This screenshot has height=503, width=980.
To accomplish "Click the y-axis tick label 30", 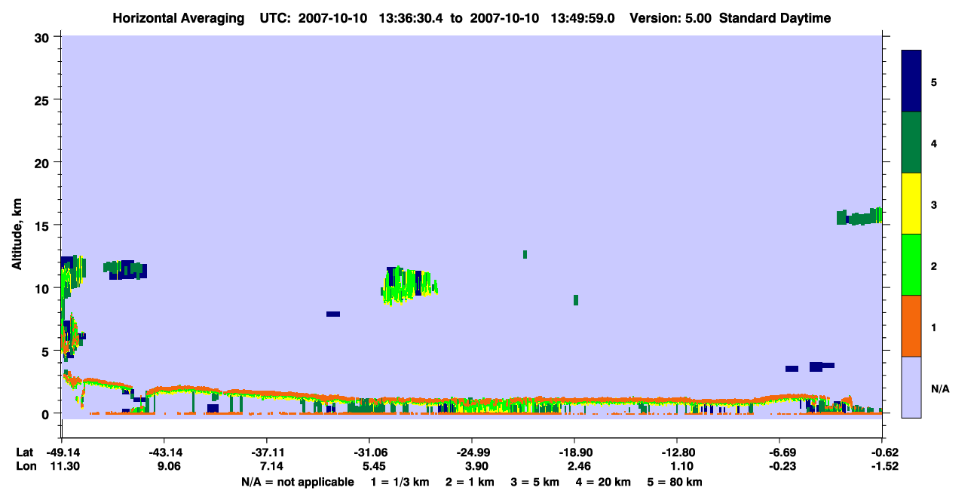I will 44,37.
